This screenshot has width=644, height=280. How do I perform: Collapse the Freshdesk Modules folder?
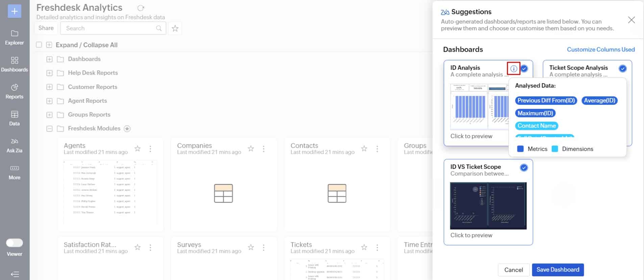(x=49, y=129)
